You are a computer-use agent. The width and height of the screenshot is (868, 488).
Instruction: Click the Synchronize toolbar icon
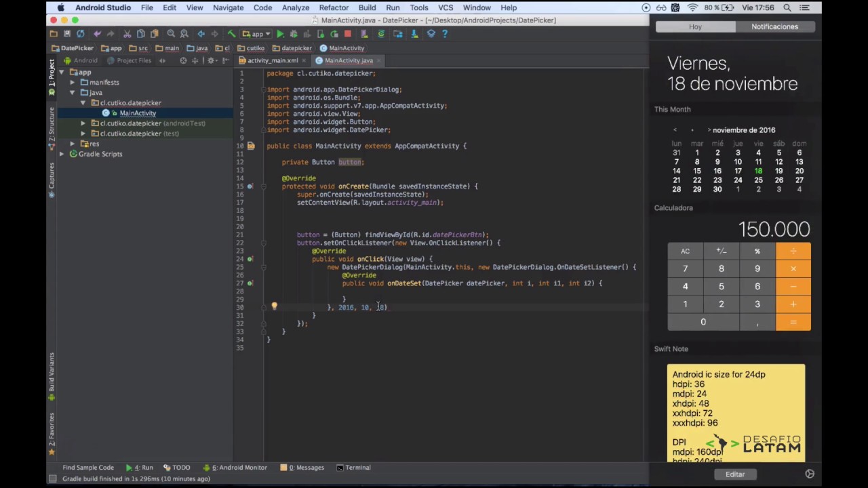pyautogui.click(x=81, y=34)
